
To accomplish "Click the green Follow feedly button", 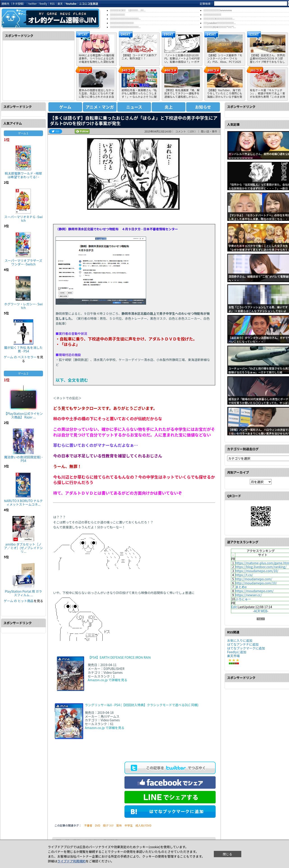I will 82,131.
